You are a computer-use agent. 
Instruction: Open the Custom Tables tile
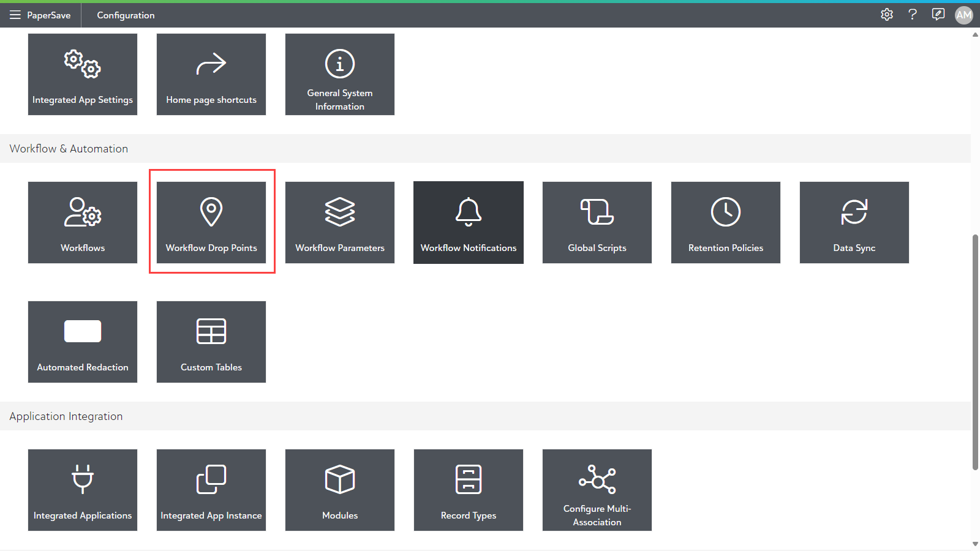tap(211, 342)
